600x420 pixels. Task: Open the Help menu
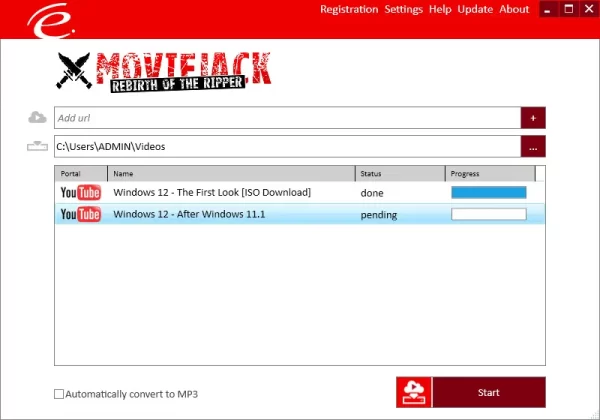tap(440, 9)
